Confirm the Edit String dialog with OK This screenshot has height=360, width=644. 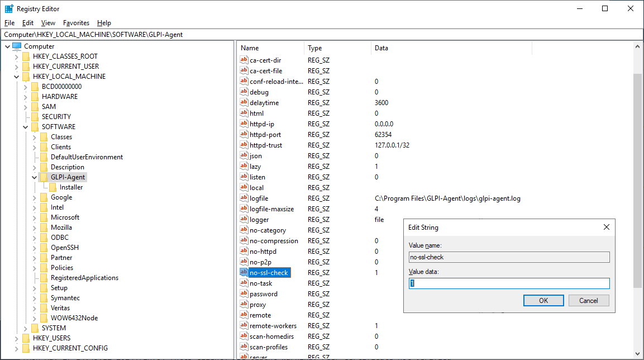pyautogui.click(x=543, y=300)
